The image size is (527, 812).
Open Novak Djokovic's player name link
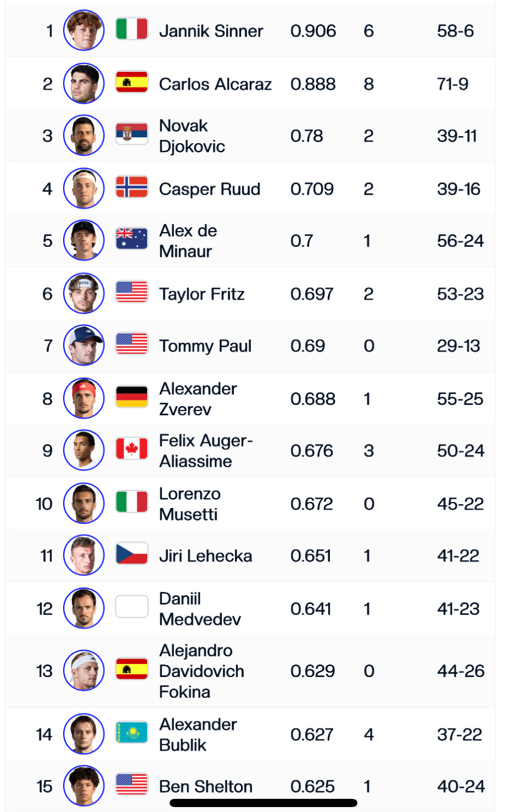click(192, 136)
